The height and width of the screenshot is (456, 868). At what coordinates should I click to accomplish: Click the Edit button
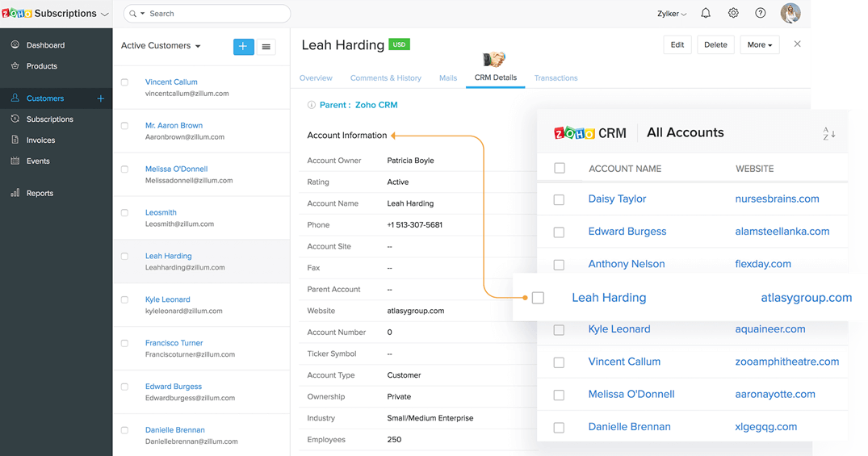677,45
